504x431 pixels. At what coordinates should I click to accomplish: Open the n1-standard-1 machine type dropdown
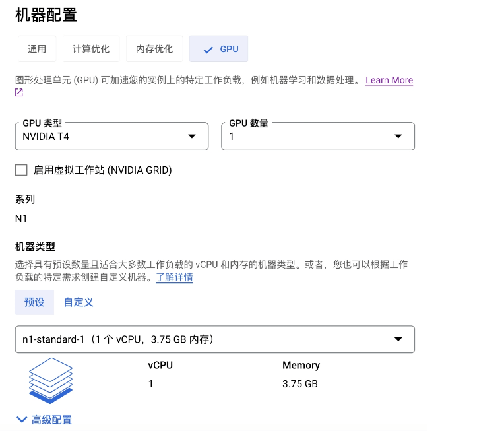[214, 339]
